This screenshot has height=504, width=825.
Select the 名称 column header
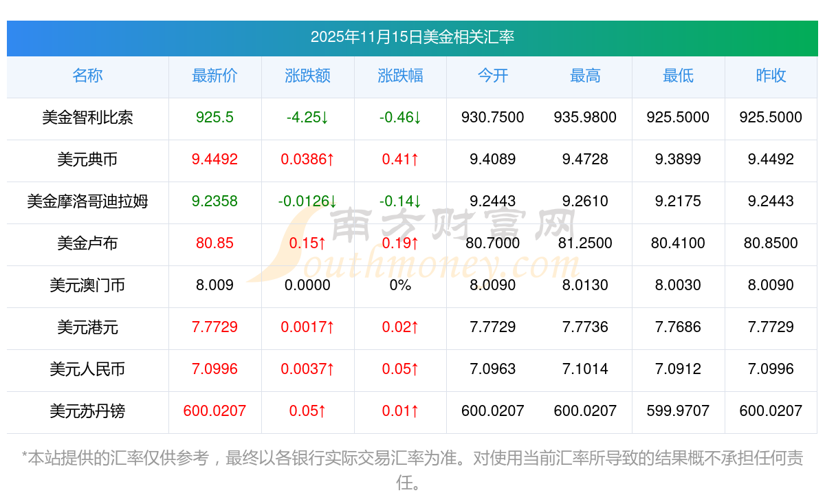pyautogui.click(x=87, y=76)
